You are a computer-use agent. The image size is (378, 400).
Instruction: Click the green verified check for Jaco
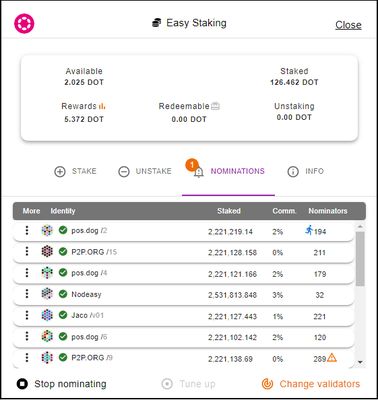(x=63, y=315)
